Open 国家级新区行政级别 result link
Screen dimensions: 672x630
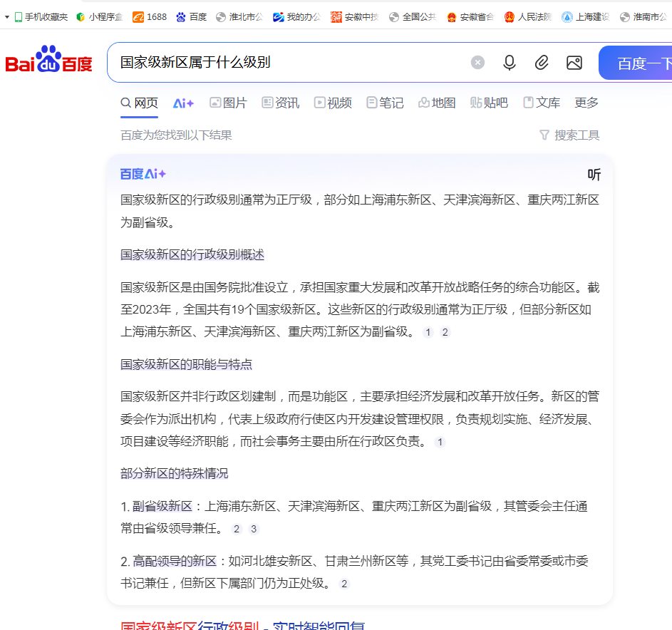(x=242, y=626)
